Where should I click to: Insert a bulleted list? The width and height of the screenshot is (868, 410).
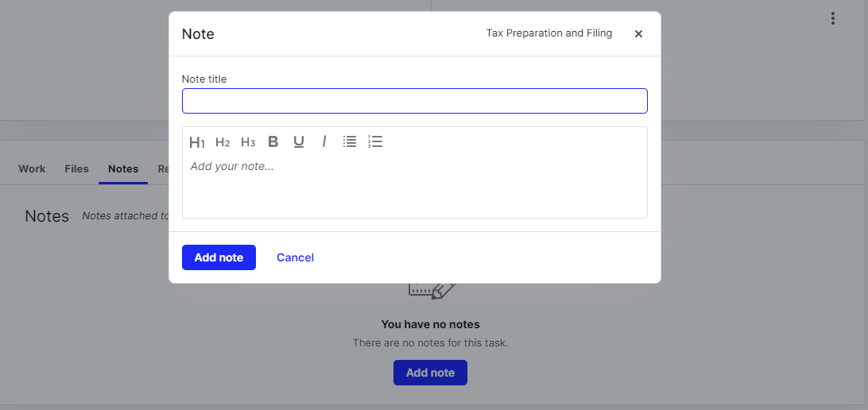click(x=349, y=141)
